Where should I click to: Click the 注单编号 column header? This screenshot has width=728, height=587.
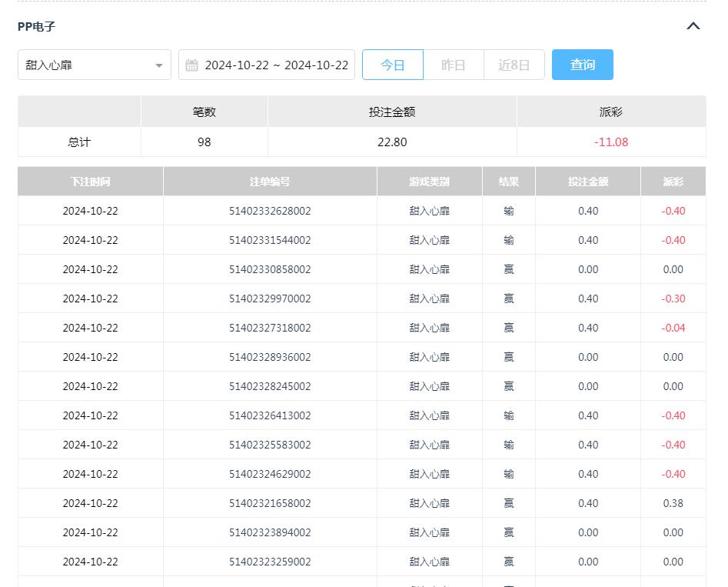(269, 181)
